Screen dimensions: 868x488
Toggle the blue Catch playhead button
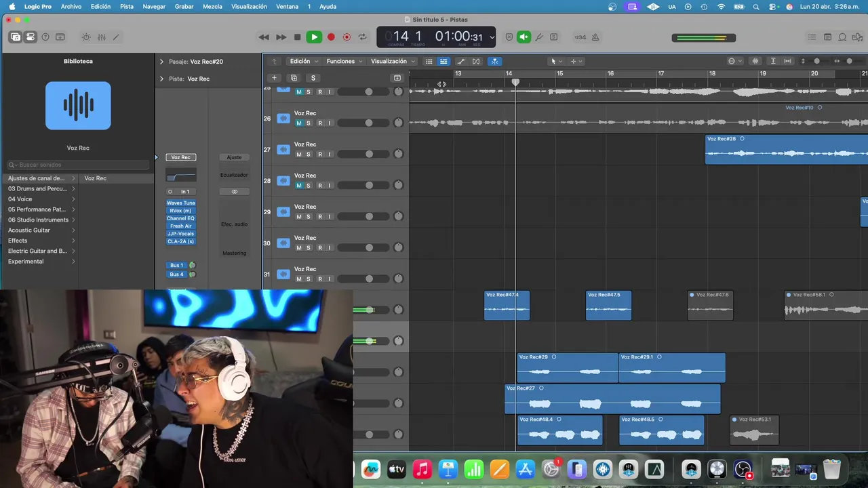click(x=494, y=61)
